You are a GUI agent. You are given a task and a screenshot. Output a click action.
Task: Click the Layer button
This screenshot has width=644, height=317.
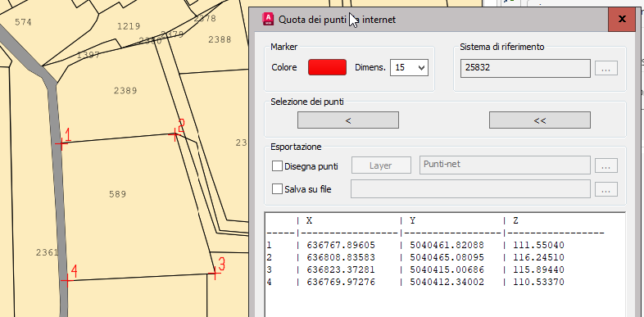click(381, 165)
